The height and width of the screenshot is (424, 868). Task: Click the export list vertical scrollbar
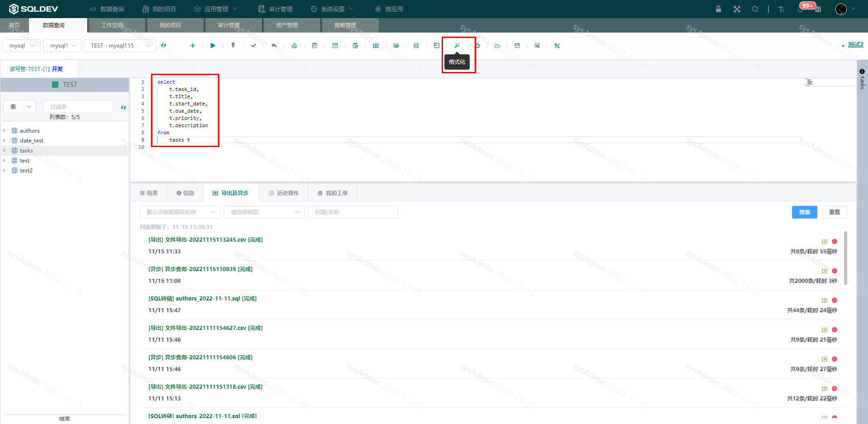click(x=845, y=259)
